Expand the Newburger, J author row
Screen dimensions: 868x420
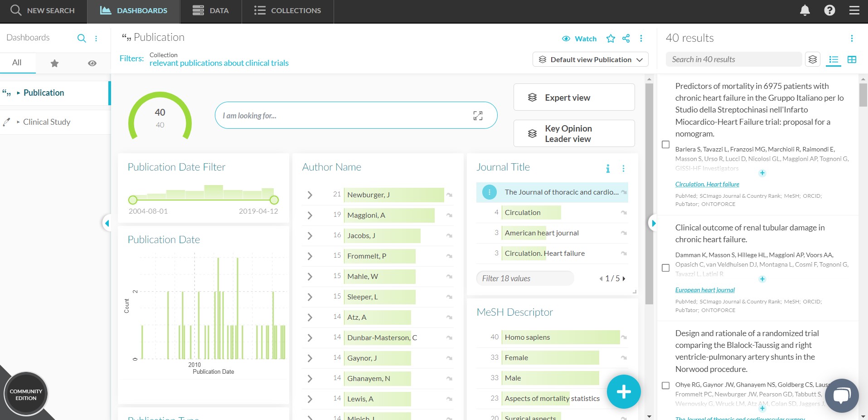pyautogui.click(x=310, y=195)
